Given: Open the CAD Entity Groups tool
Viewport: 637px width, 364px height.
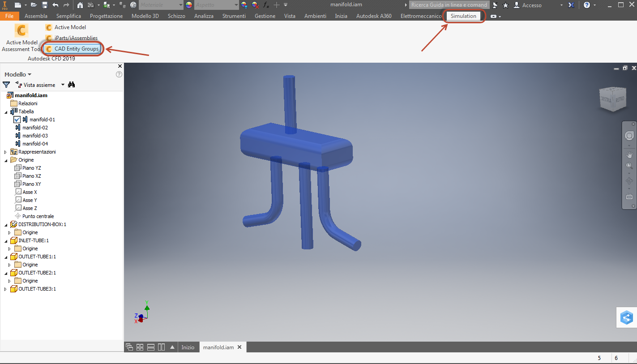Looking at the screenshot, I should pyautogui.click(x=73, y=48).
